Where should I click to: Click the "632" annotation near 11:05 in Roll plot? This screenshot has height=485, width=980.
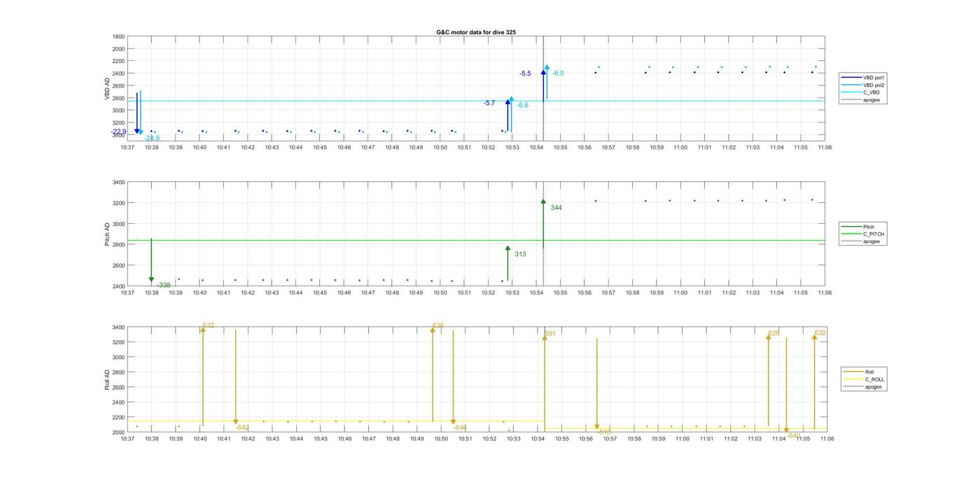point(820,332)
